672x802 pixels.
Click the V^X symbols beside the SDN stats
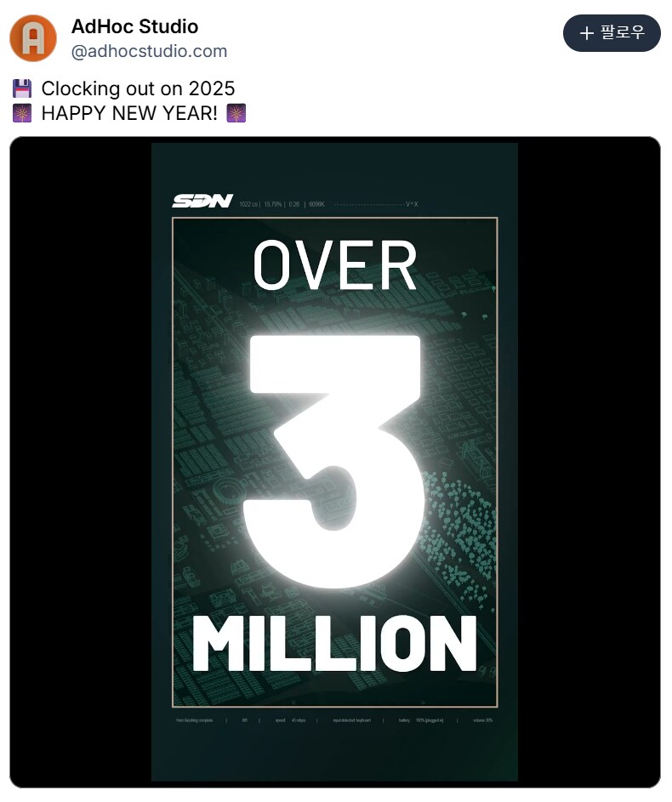point(412,204)
